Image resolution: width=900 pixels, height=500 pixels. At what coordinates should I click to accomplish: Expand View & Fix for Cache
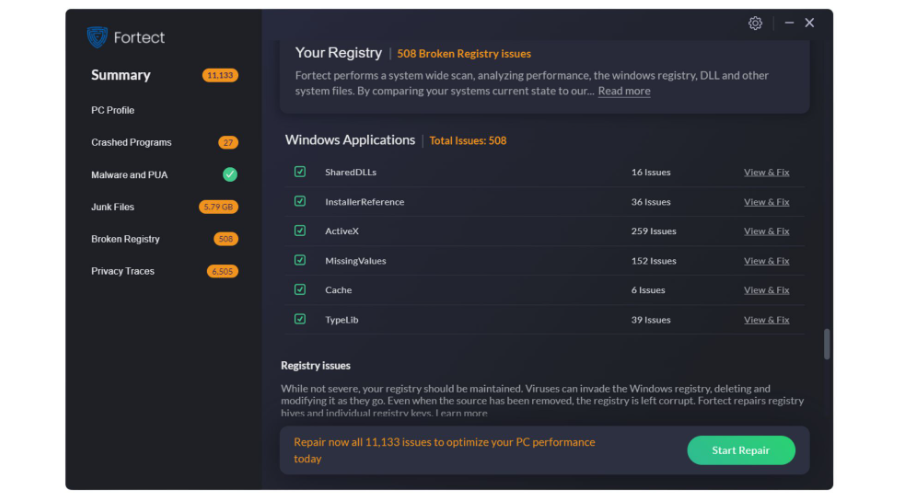[x=766, y=290]
